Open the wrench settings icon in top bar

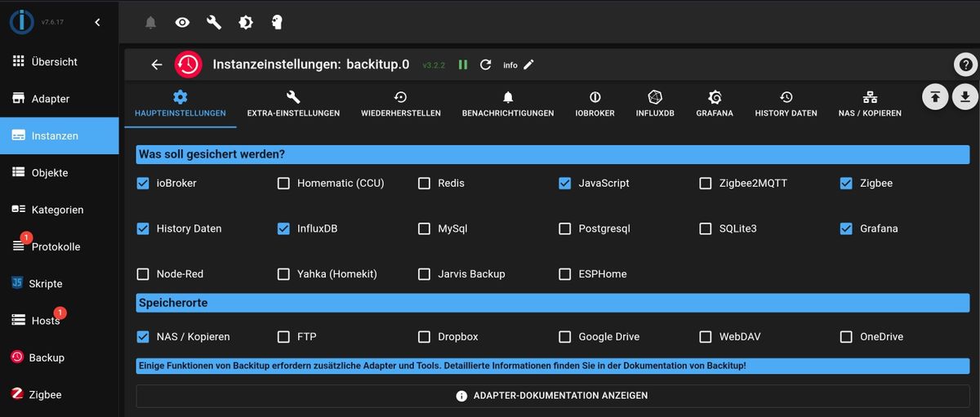click(x=214, y=23)
